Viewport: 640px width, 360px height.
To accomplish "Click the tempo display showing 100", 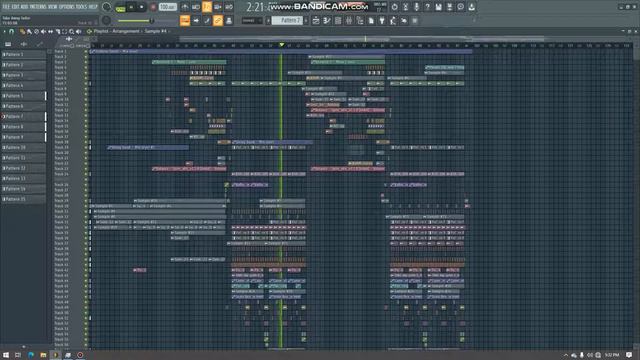I will point(167,7).
